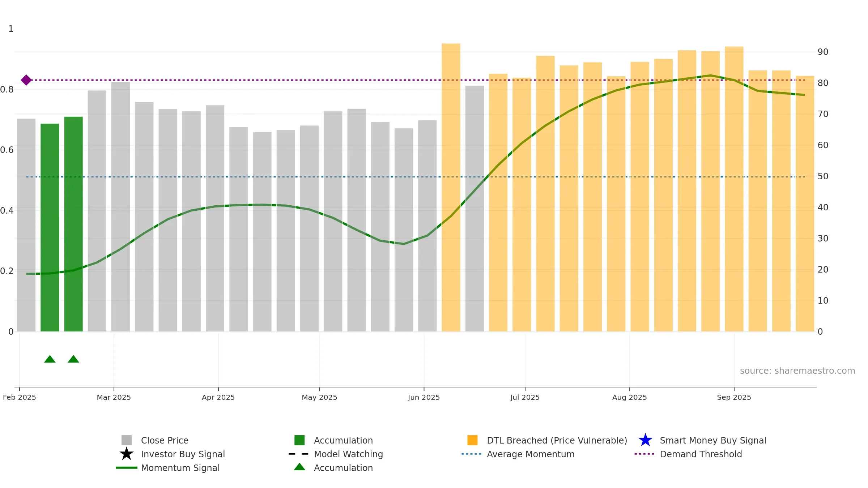The height and width of the screenshot is (488, 868).
Task: Click the dashed Model Watching legend icon
Action: (299, 454)
